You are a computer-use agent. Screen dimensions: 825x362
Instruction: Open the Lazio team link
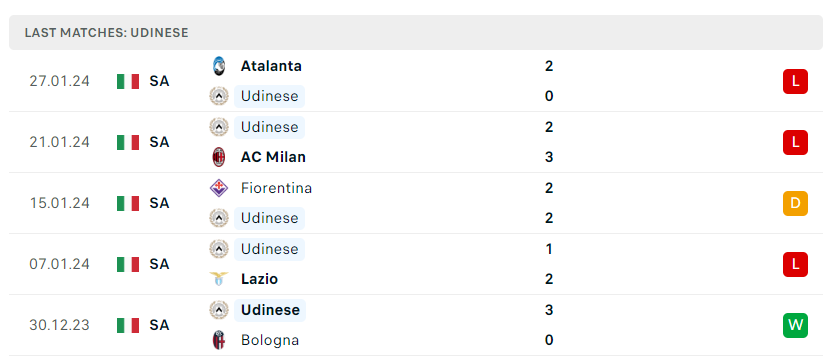click(259, 279)
